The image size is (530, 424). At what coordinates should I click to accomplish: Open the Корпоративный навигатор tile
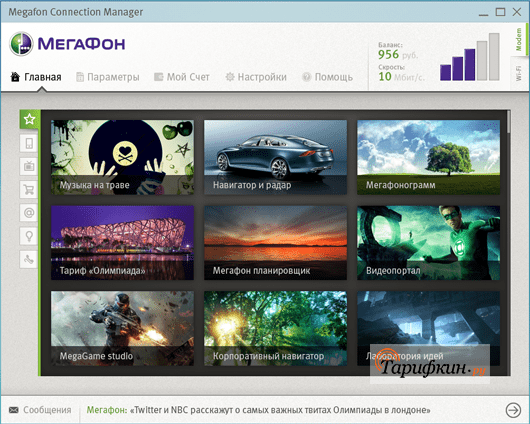tap(275, 328)
